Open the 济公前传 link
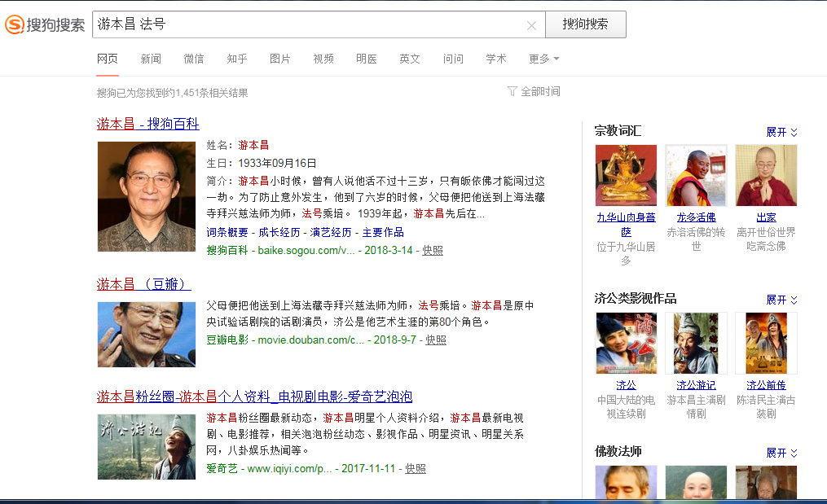827x504 pixels. (x=767, y=385)
